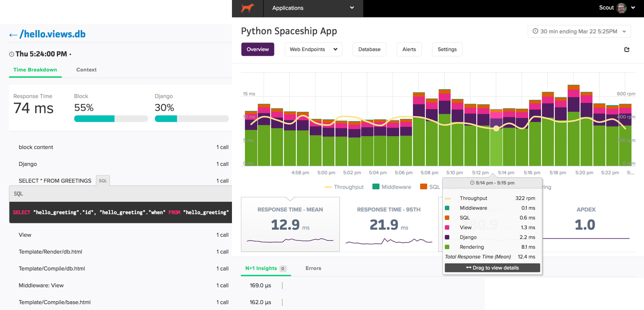Select the N+1 Insights tab
Viewport: 644px width, 310px height.
pos(266,268)
